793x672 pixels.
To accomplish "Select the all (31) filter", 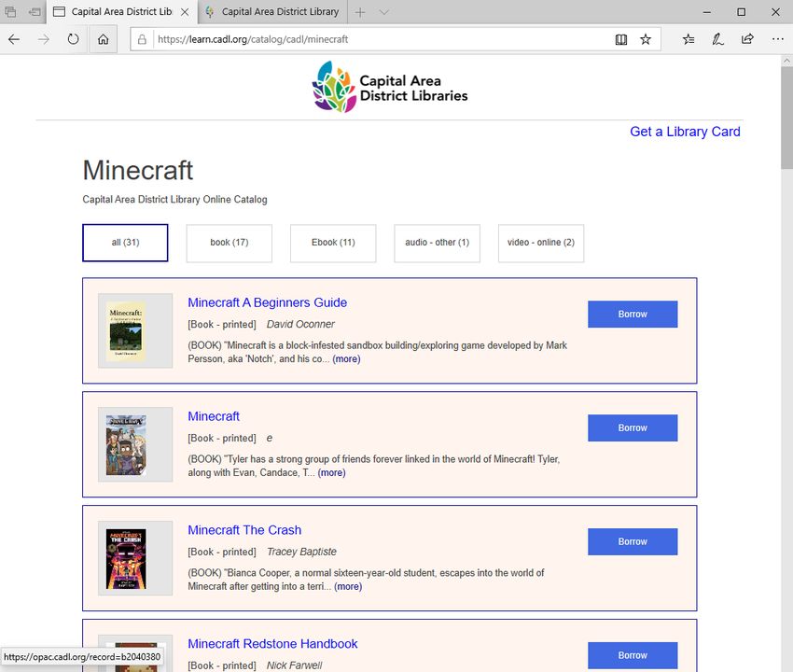I will point(125,243).
